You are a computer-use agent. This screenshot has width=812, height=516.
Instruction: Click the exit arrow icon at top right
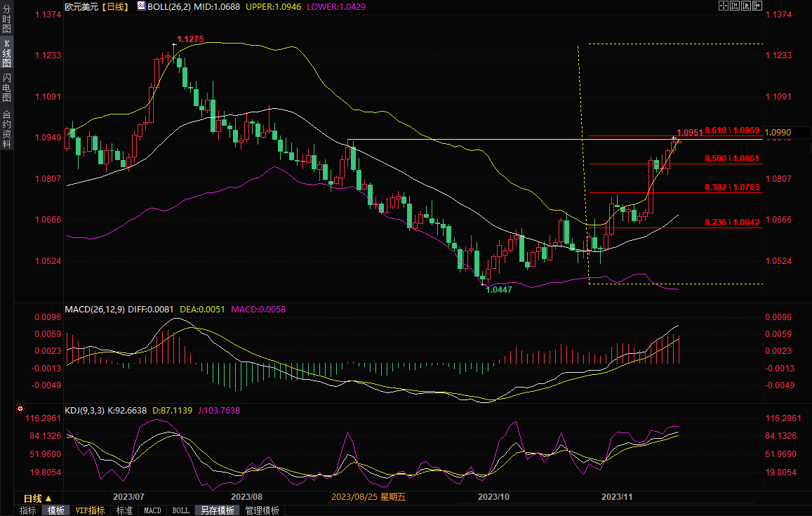point(757,6)
